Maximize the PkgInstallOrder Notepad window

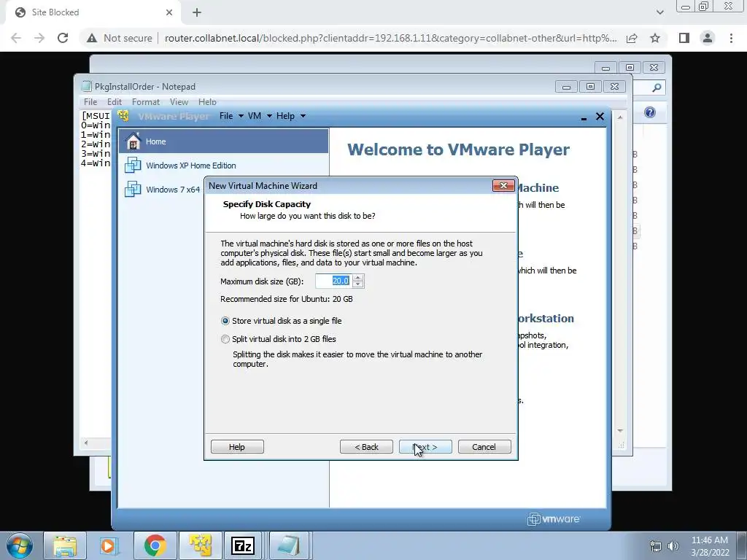click(590, 86)
